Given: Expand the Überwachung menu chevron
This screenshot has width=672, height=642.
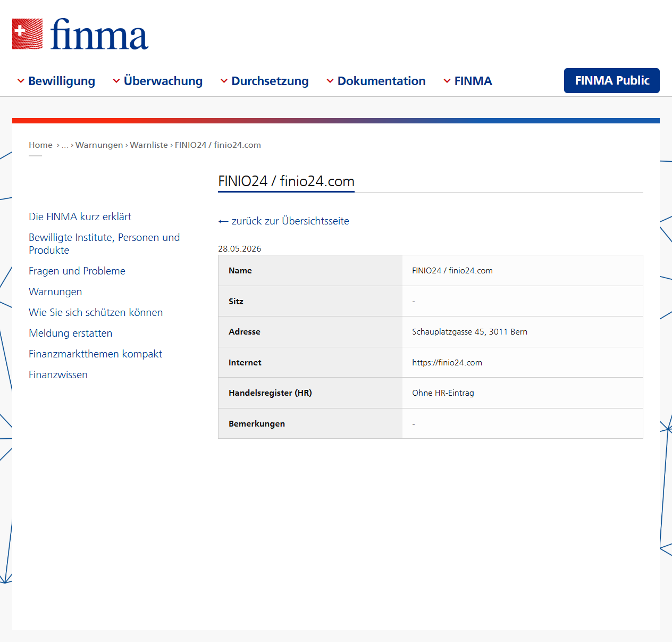Looking at the screenshot, I should point(116,81).
